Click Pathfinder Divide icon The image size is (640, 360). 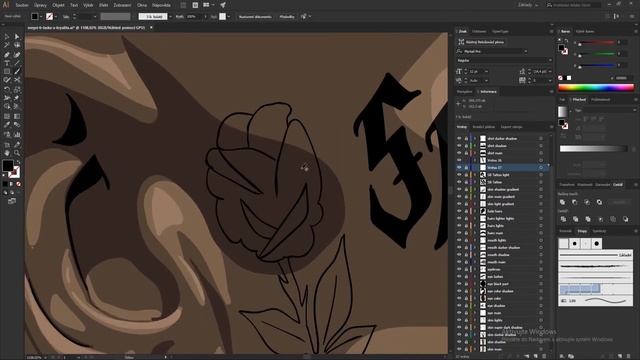(563, 219)
